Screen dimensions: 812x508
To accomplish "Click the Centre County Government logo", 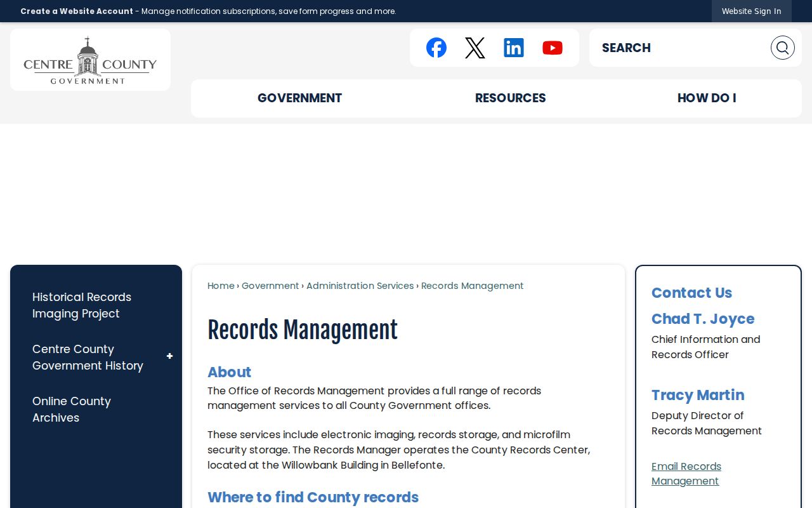I will tap(90, 60).
